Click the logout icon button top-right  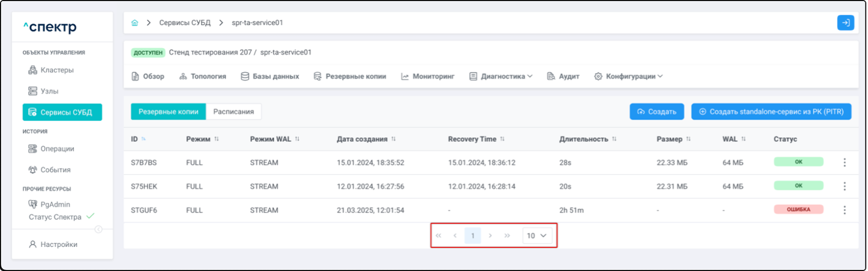click(x=845, y=23)
